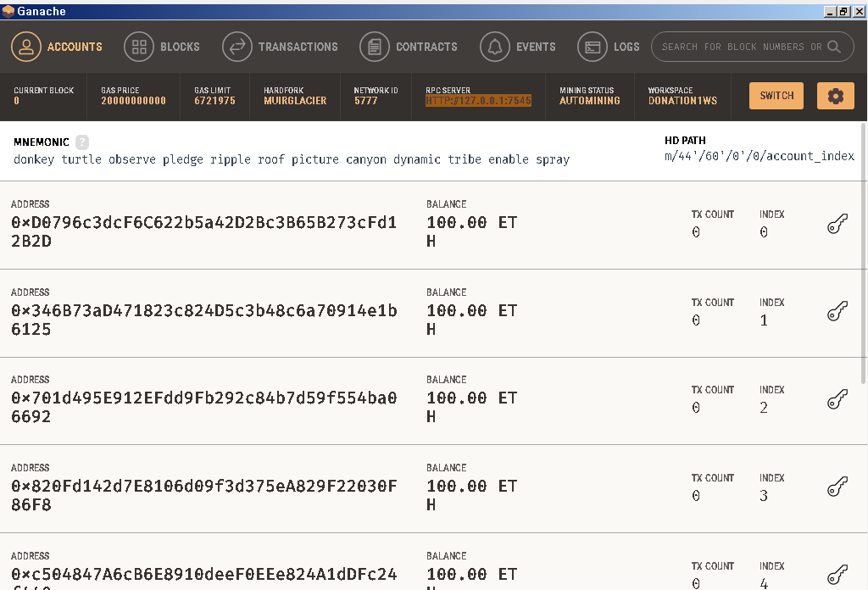
Task: Click the current block value 0
Action: [17, 101]
